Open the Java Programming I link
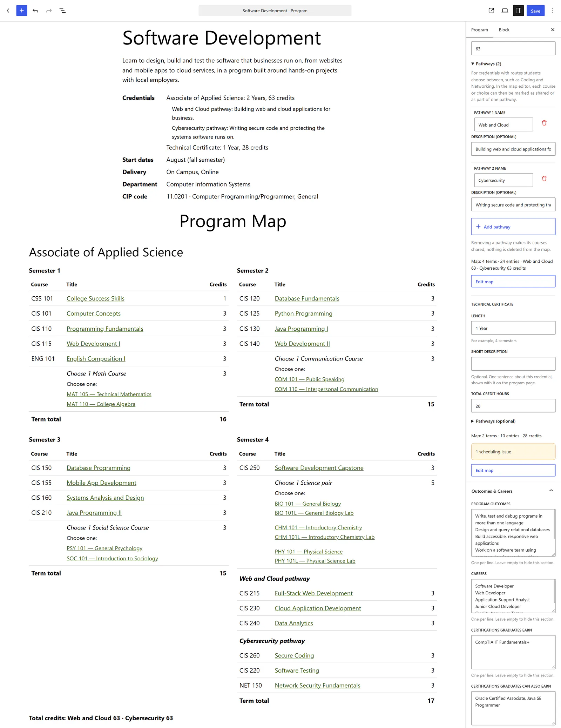Image resolution: width=561 pixels, height=728 pixels. [301, 329]
